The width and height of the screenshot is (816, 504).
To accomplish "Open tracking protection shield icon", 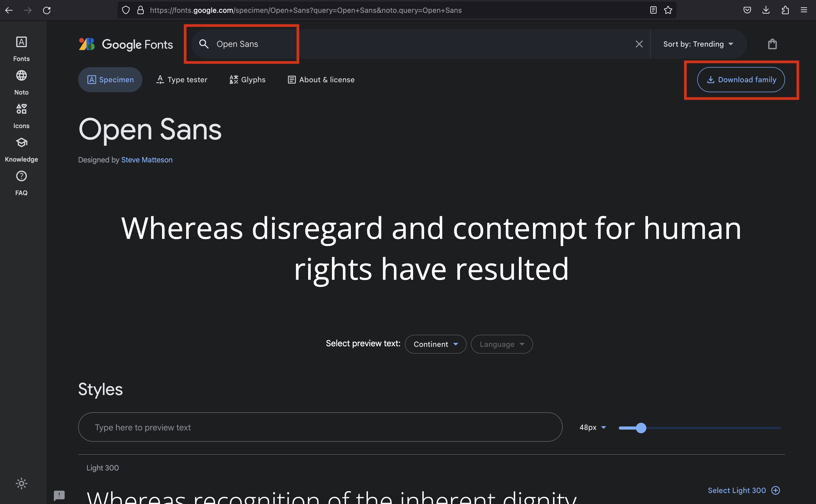I will tap(126, 10).
